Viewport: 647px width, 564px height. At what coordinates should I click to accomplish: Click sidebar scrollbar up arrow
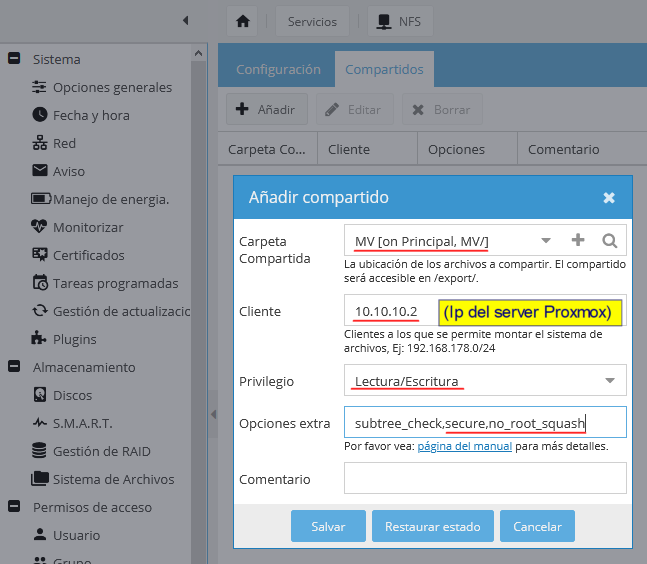tap(198, 53)
